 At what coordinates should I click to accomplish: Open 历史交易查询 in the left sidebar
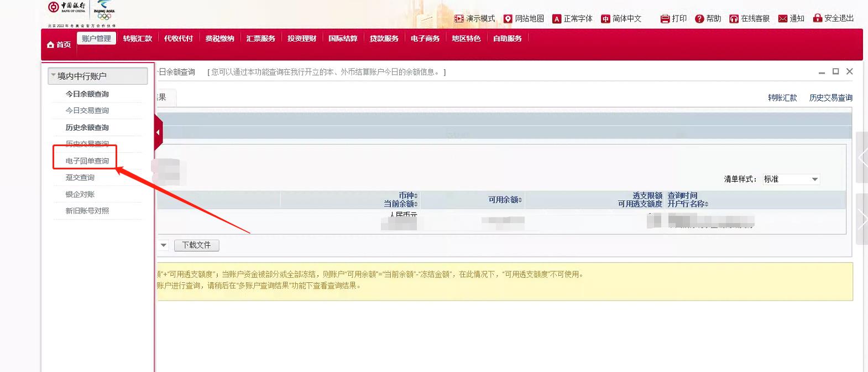(87, 144)
